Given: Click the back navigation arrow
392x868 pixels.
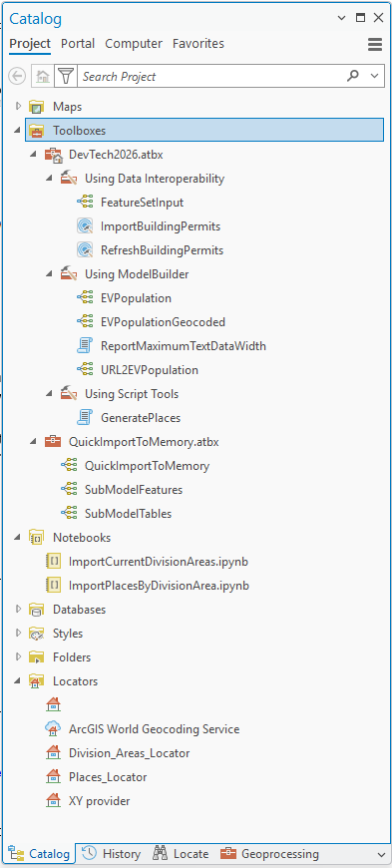Looking at the screenshot, I should point(17,77).
